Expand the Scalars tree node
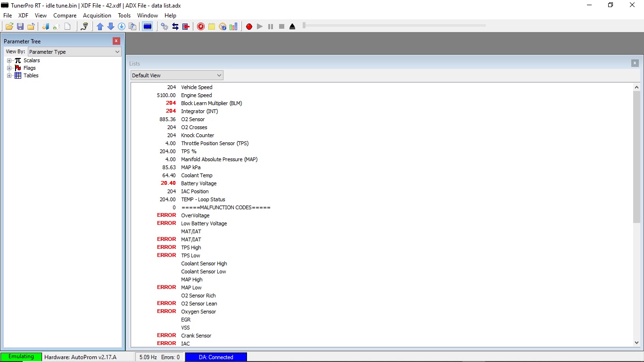The image size is (644, 362). point(9,60)
